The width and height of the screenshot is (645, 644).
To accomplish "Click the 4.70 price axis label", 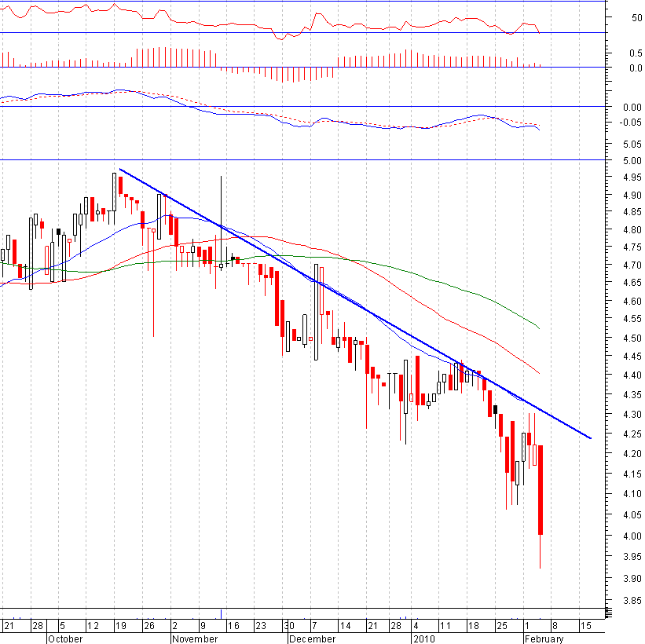I will (x=632, y=265).
